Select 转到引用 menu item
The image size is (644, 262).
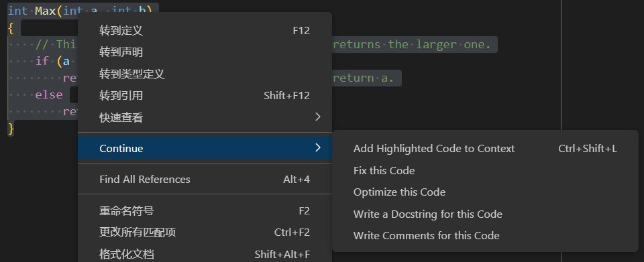click(205, 96)
